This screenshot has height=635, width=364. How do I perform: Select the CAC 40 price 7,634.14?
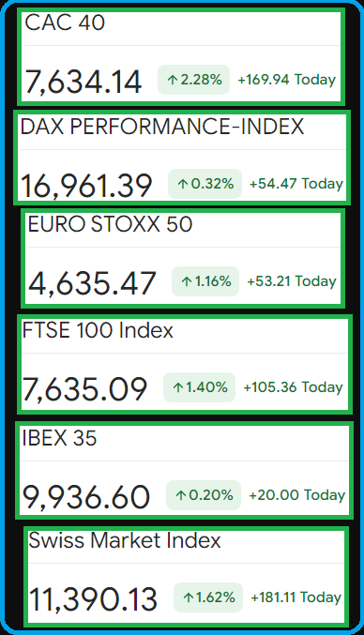(x=83, y=82)
